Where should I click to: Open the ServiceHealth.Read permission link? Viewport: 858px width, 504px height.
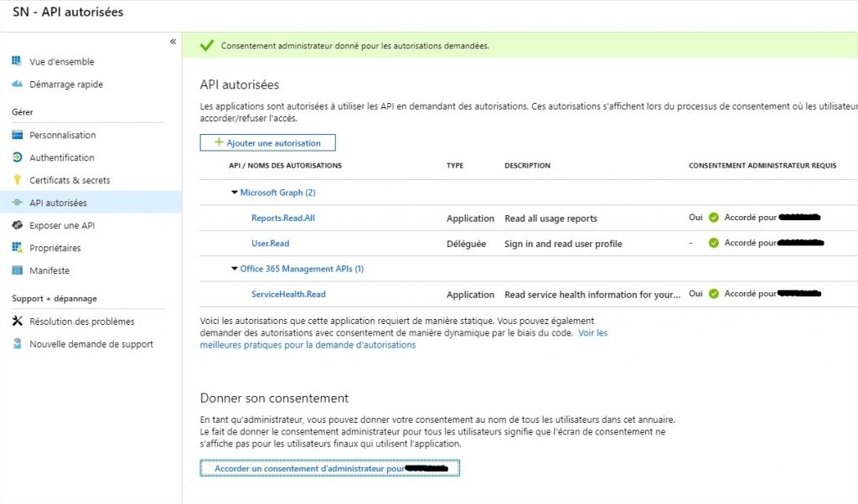[288, 294]
